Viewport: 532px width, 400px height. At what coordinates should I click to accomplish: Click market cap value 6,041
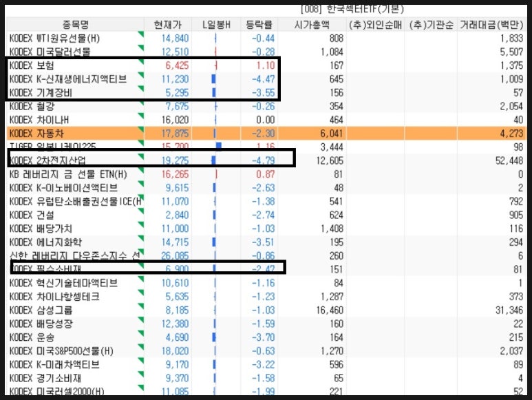332,134
